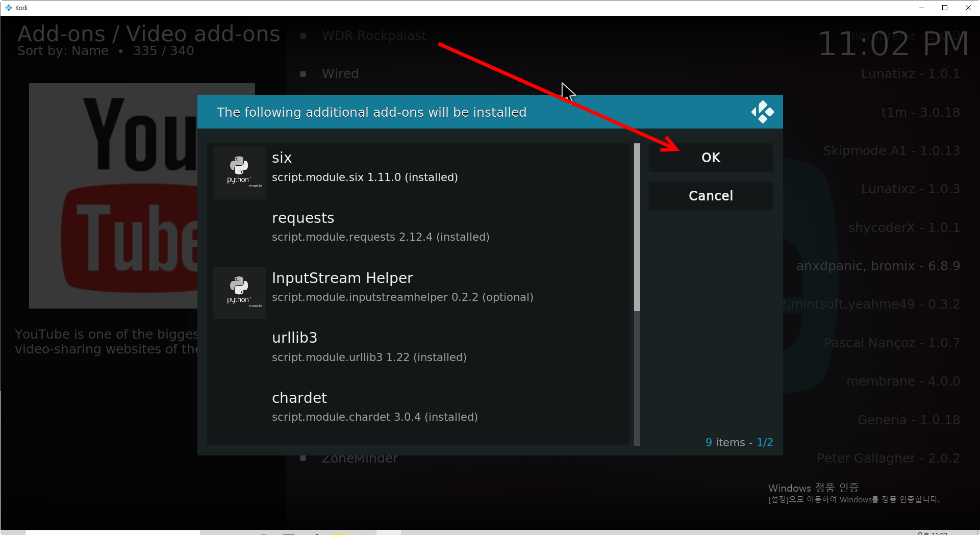Click script.module.chardet 3.0.4 (installed) text

pyautogui.click(x=375, y=417)
